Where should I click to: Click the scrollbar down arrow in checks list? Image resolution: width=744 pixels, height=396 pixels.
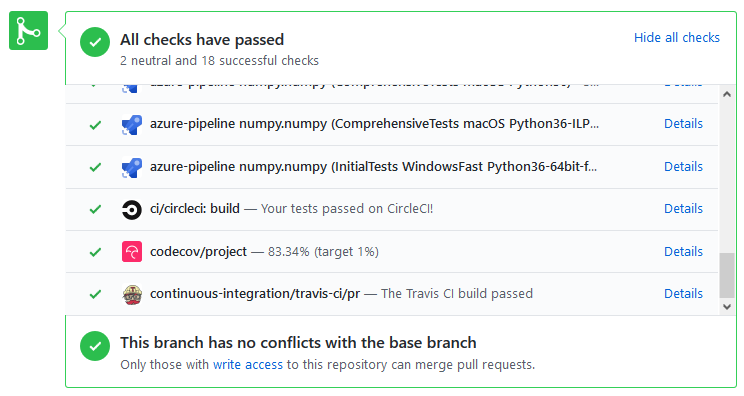point(726,306)
